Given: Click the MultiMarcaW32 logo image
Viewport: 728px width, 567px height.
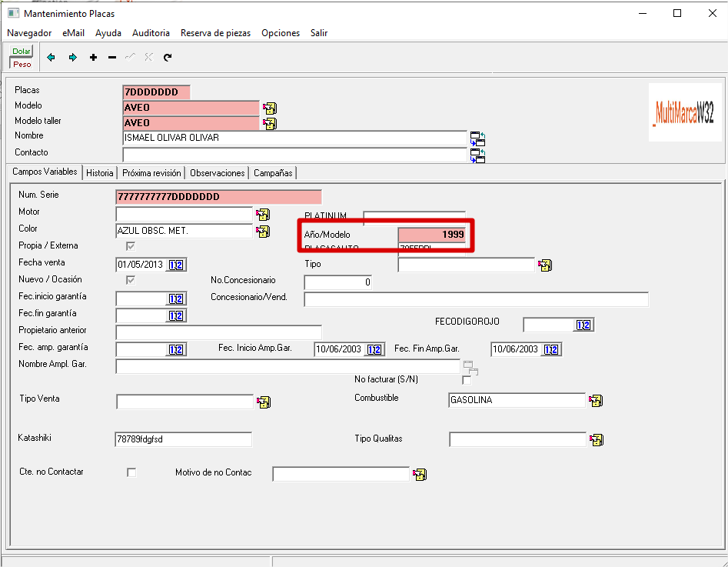Looking at the screenshot, I should [x=685, y=112].
